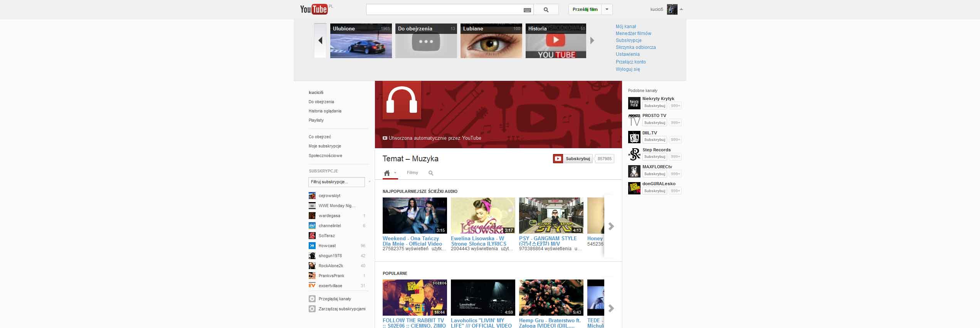Viewport: 980px width, 328px height.
Task: Open the cejrowsklyt subscription avatar
Action: click(312, 196)
